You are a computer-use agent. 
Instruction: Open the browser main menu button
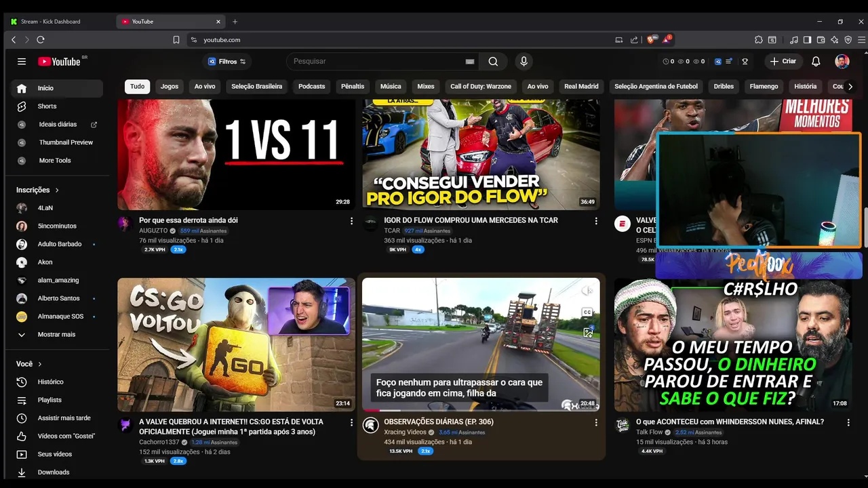pos(862,40)
